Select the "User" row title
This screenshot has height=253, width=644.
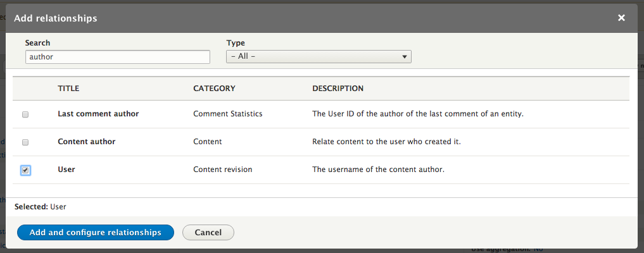[x=66, y=170]
